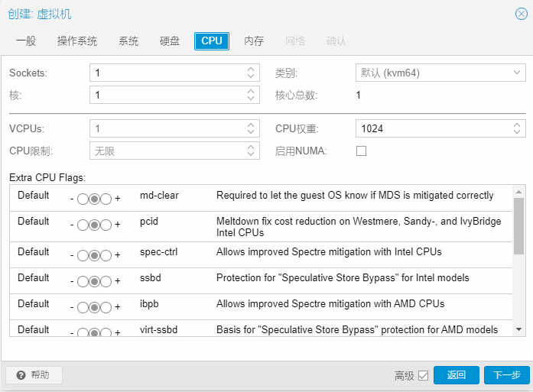Viewport: 533px width, 392px height.
Task: Click the 下一步 button
Action: click(506, 375)
